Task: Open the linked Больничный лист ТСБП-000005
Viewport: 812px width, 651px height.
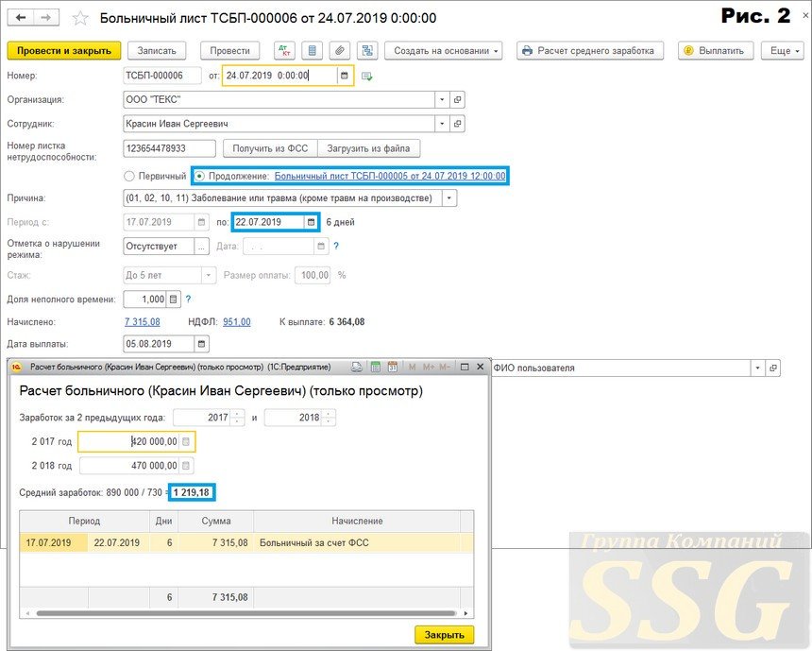Action: [390, 176]
